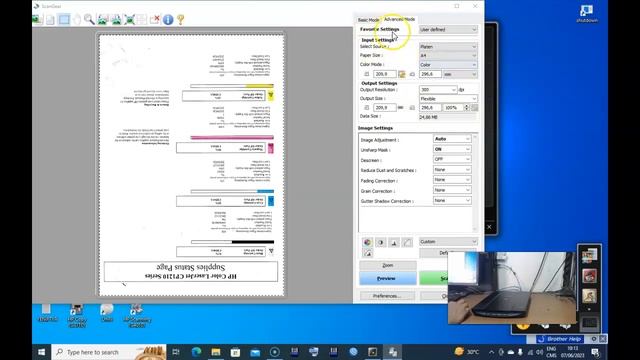Click the scanned page preview image
The height and width of the screenshot is (360, 640).
[191, 165]
